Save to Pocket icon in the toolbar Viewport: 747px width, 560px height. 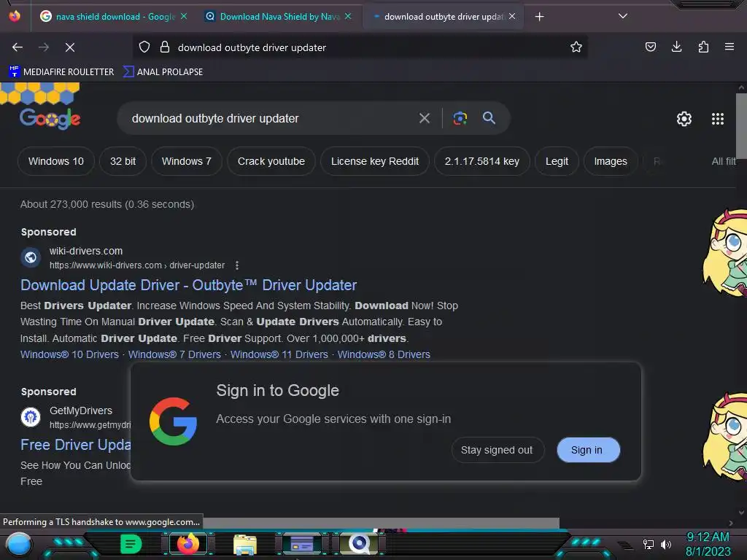(x=650, y=47)
